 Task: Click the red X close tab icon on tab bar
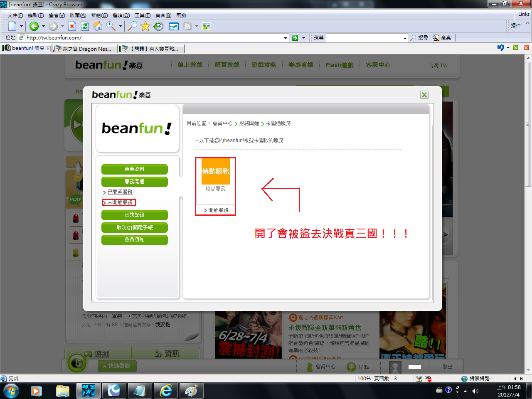click(x=526, y=48)
